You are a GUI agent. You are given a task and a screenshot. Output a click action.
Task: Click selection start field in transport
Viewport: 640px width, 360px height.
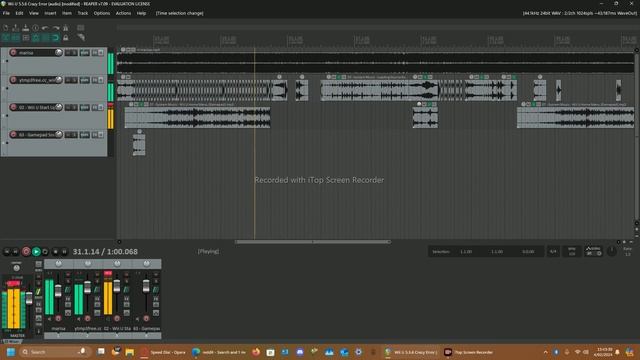click(466, 252)
